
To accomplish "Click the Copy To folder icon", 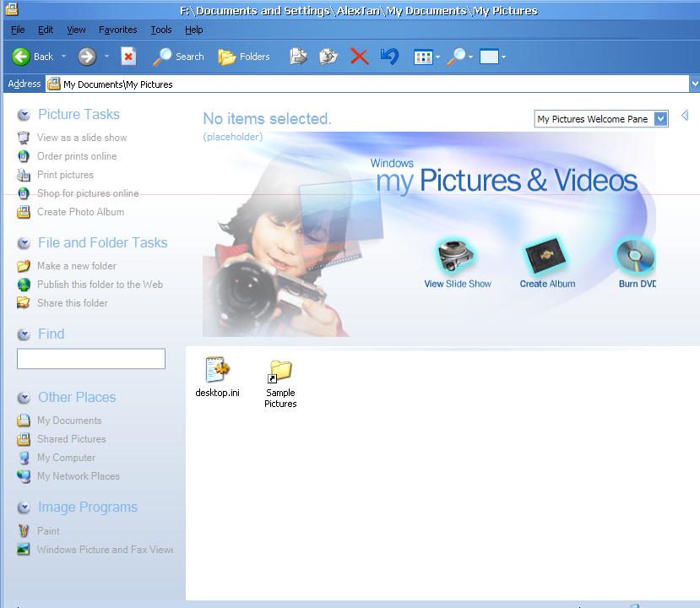I will click(328, 57).
